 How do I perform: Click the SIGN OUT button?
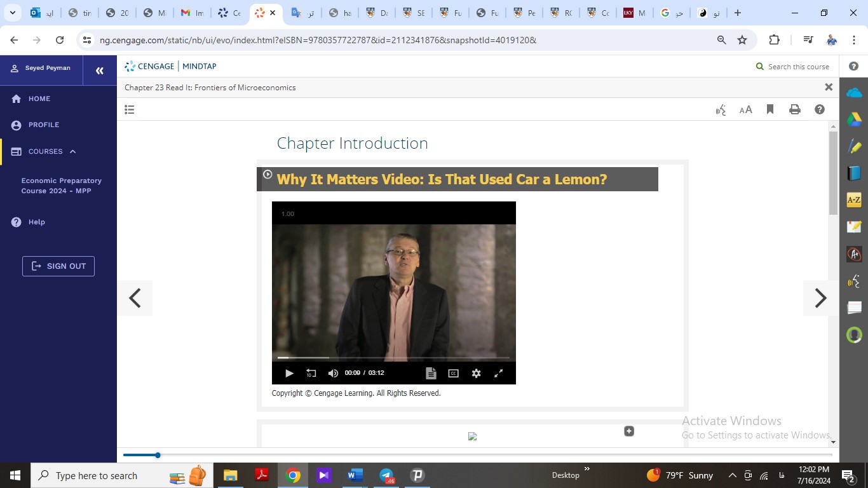click(58, 266)
